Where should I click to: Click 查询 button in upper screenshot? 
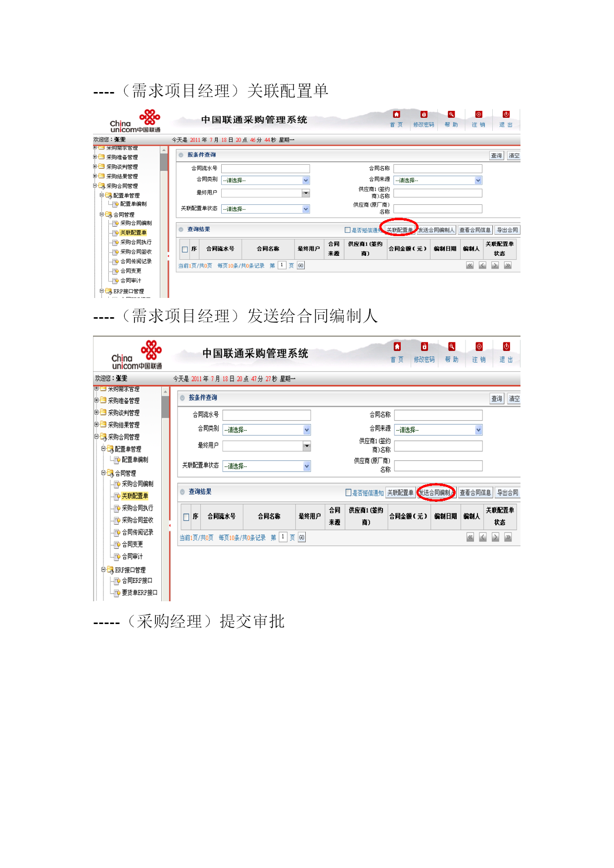pos(496,155)
